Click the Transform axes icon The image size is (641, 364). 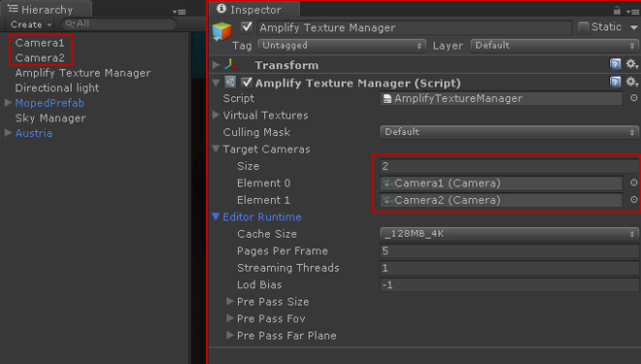tap(230, 64)
